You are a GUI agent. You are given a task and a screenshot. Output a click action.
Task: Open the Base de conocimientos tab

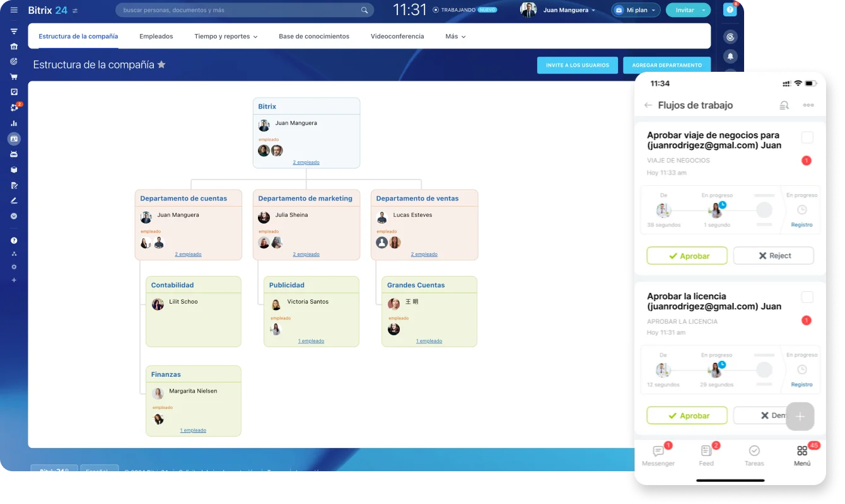pos(314,37)
